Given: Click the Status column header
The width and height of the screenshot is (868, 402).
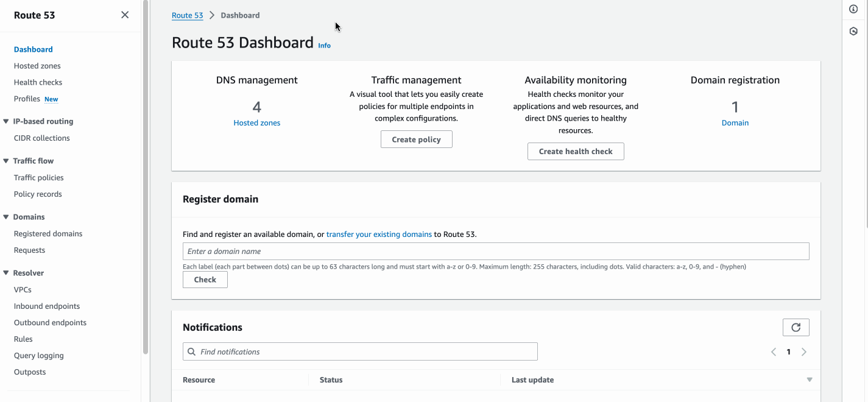Looking at the screenshot, I should [331, 380].
